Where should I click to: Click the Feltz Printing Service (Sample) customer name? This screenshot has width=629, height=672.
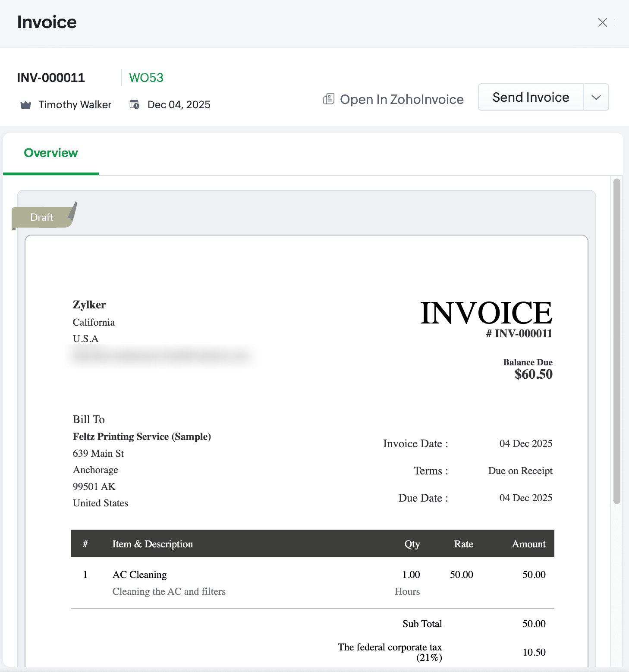(142, 436)
